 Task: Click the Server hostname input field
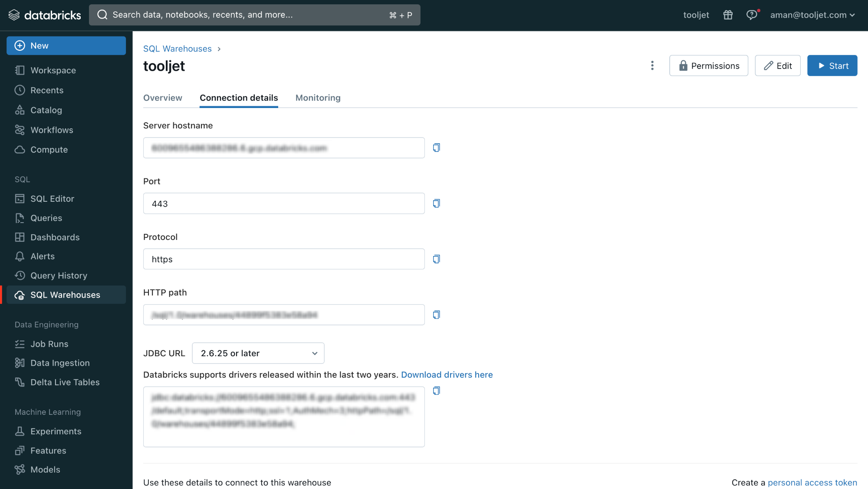pos(284,147)
